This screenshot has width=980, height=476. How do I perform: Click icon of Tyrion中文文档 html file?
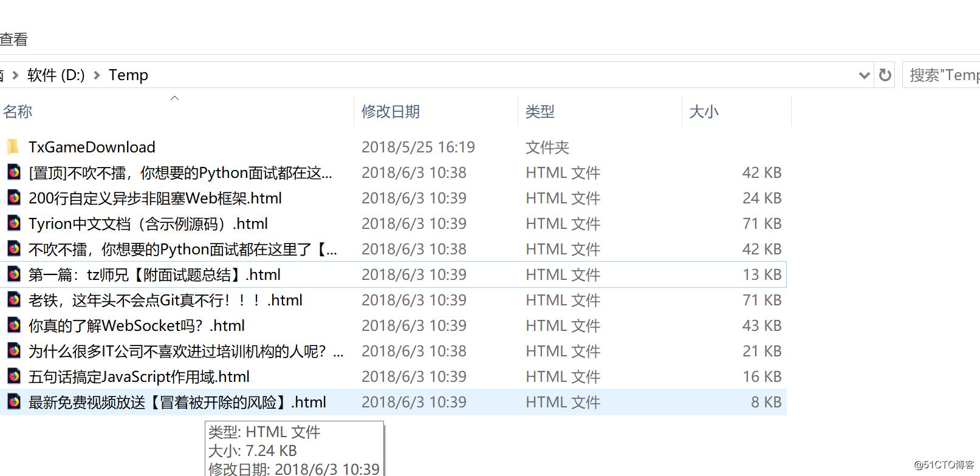click(13, 223)
